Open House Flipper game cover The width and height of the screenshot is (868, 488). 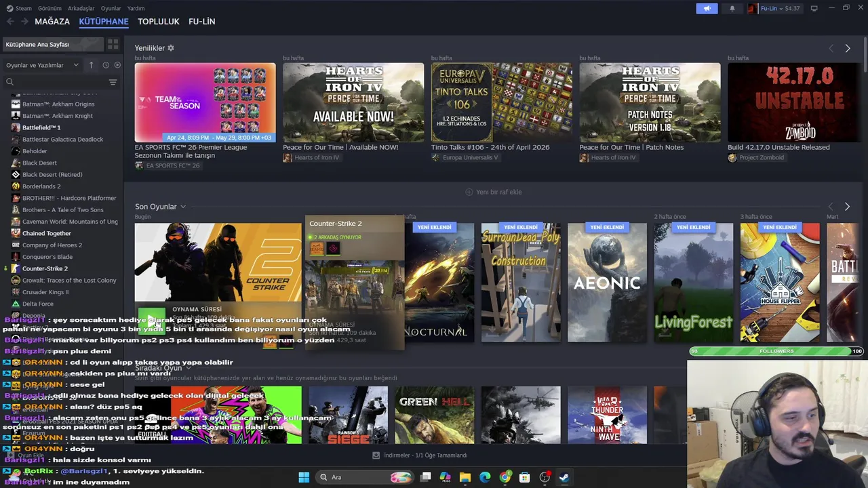780,283
